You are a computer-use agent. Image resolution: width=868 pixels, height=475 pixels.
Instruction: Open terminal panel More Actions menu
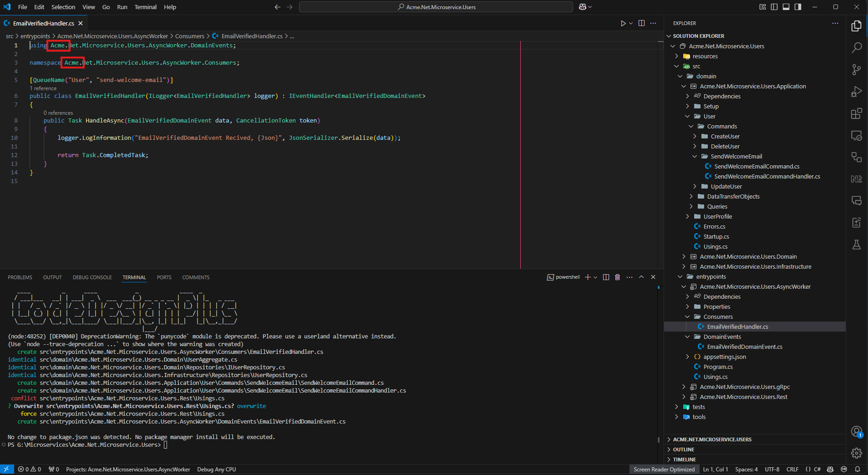(x=629, y=277)
